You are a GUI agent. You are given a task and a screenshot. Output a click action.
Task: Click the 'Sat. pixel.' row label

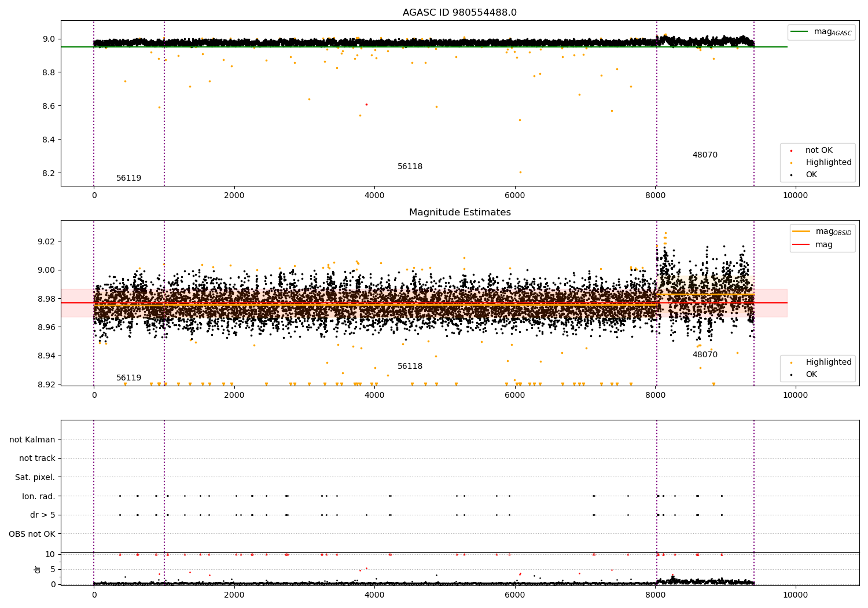[35, 478]
